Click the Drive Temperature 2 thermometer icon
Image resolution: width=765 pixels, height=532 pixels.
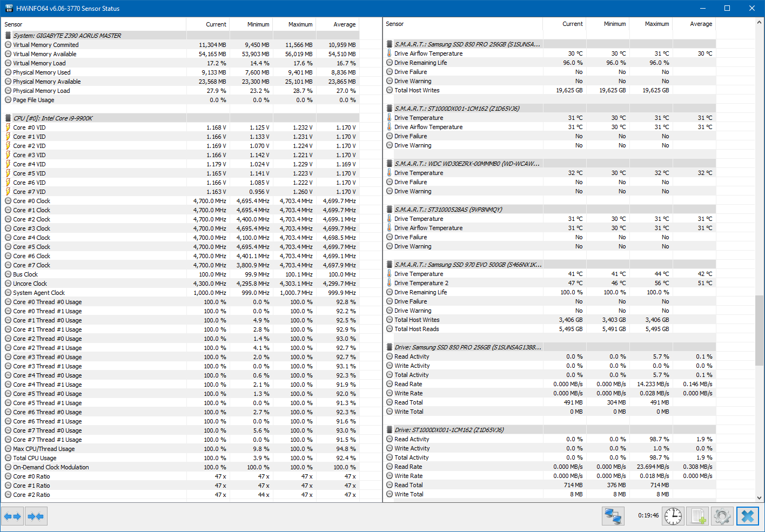tap(389, 283)
